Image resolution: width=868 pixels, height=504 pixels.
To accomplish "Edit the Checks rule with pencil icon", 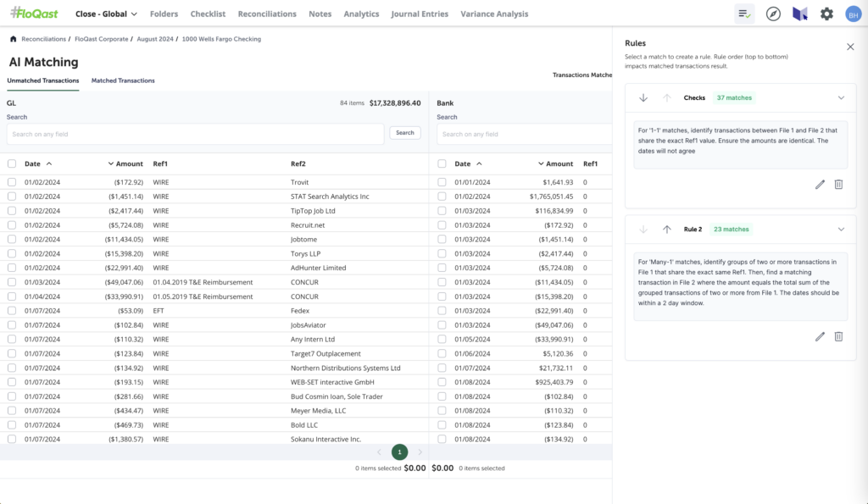I will [820, 184].
